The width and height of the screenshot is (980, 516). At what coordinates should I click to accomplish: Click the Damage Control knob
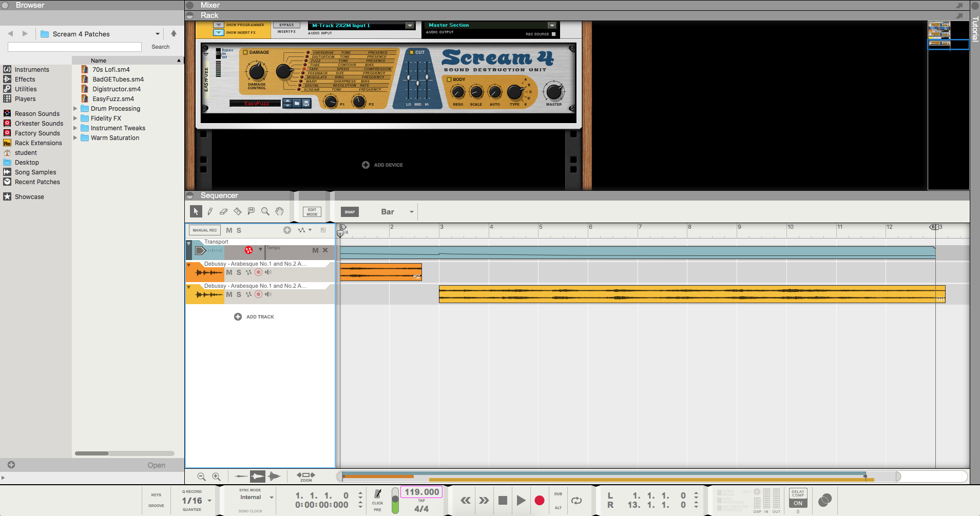[x=256, y=71]
